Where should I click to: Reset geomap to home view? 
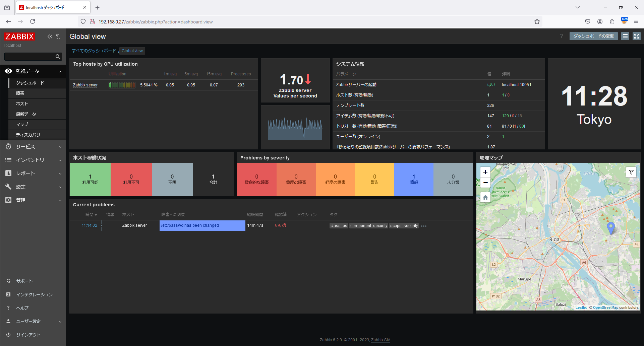[x=485, y=197]
